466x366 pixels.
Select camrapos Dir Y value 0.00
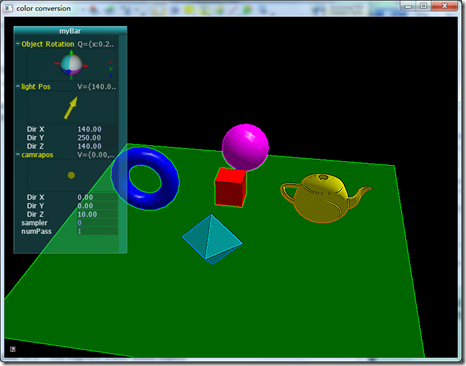click(97, 206)
